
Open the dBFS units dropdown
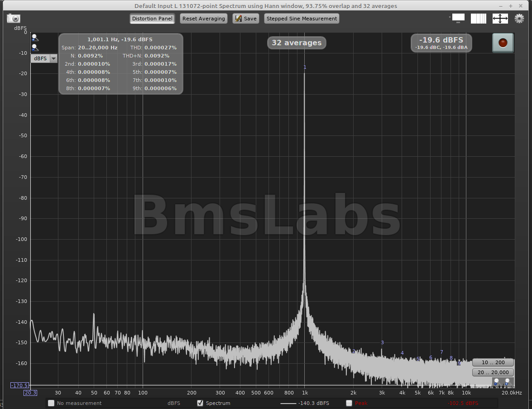(x=44, y=58)
